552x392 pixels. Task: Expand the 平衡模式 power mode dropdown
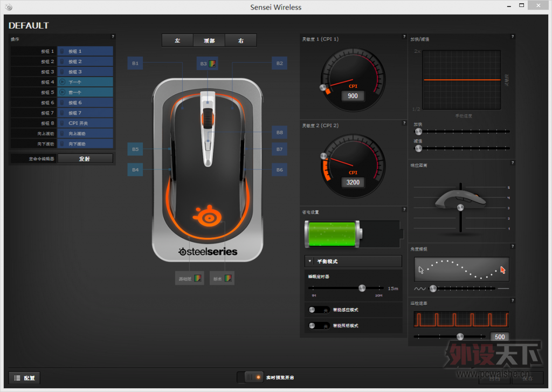point(353,262)
